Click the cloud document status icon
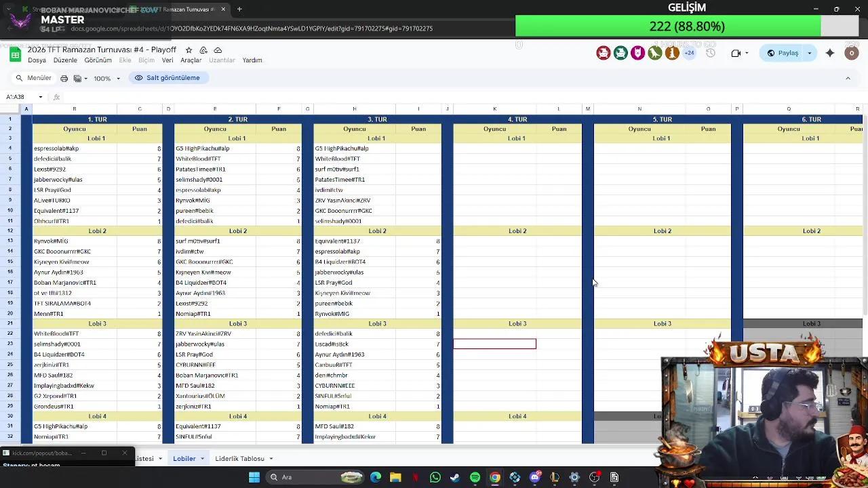 coord(218,50)
